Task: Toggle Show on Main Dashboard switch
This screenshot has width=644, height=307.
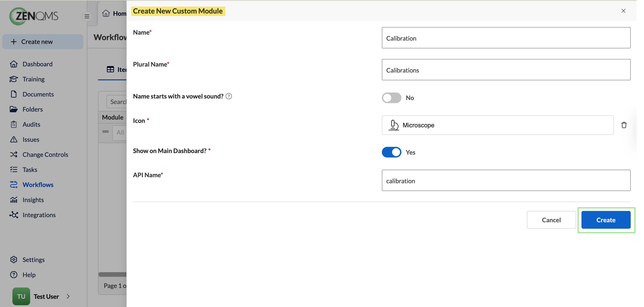Action: (391, 152)
